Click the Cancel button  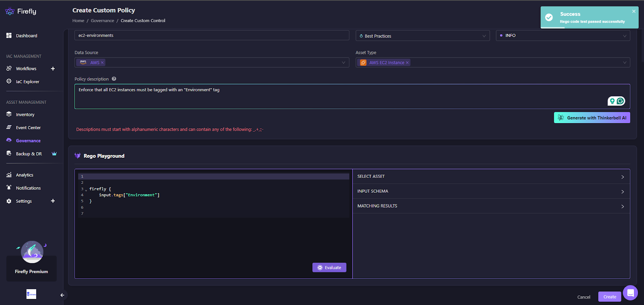coord(584,297)
